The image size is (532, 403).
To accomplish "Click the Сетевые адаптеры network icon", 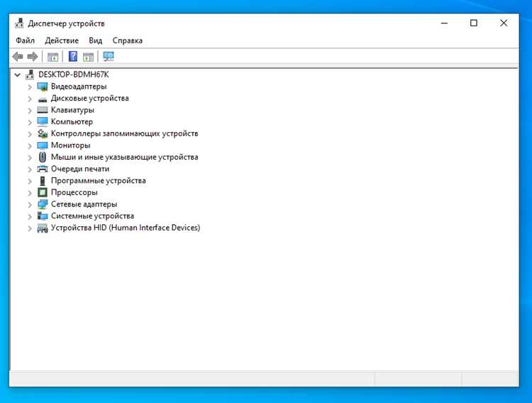I will (43, 204).
